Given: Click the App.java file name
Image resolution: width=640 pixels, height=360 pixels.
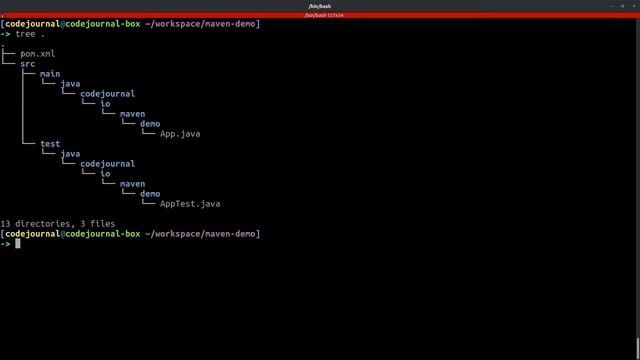Looking at the screenshot, I should point(180,134).
